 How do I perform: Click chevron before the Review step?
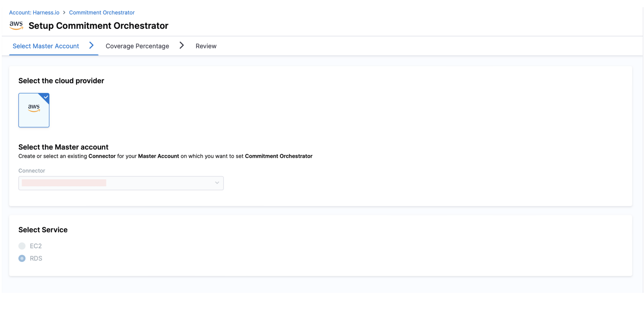point(182,45)
